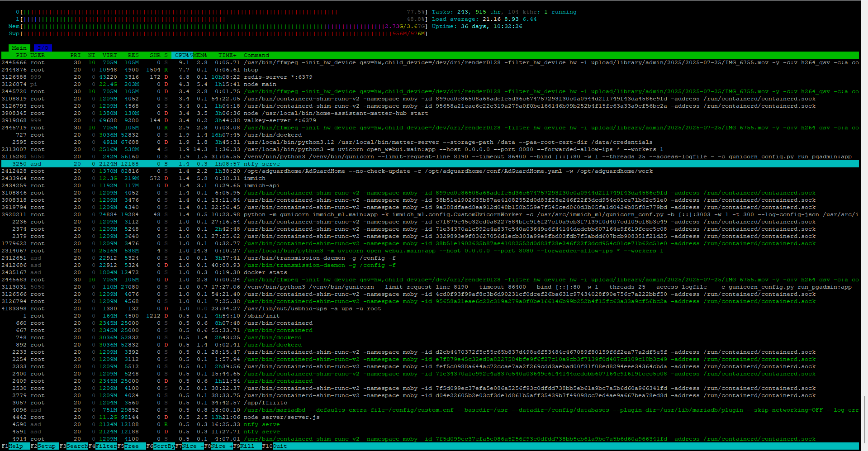Select the immich process with PID 2433964
The image size is (868, 451).
click(x=430, y=178)
